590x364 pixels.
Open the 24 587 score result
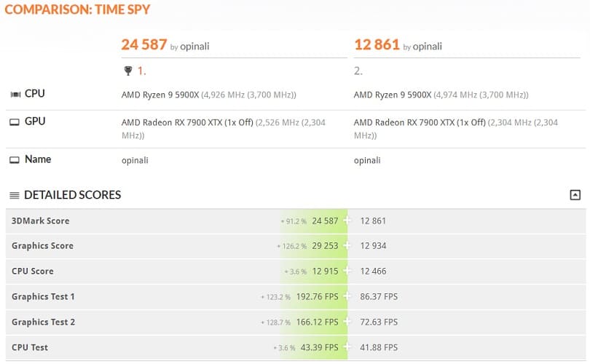coord(143,44)
